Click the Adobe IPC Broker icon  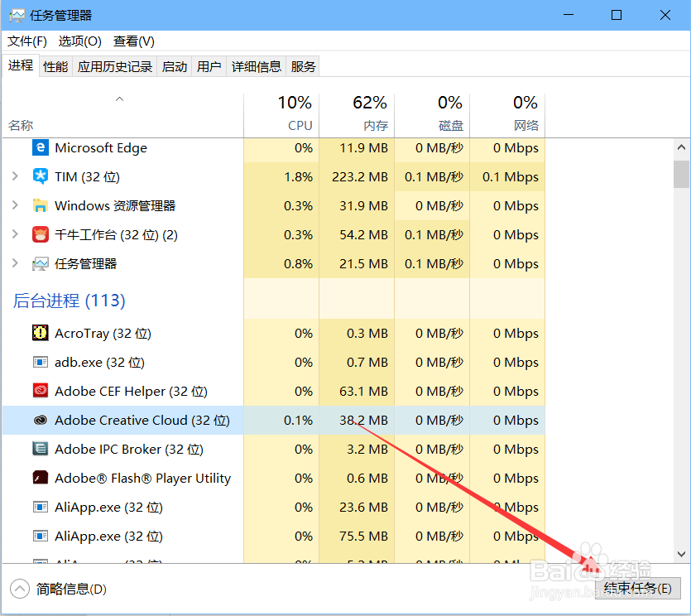(40, 449)
